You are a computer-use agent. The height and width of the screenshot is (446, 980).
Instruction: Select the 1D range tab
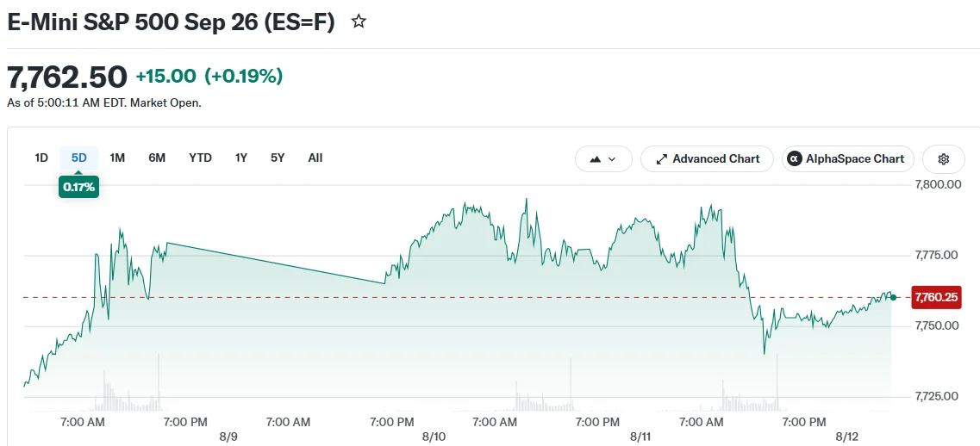41,158
